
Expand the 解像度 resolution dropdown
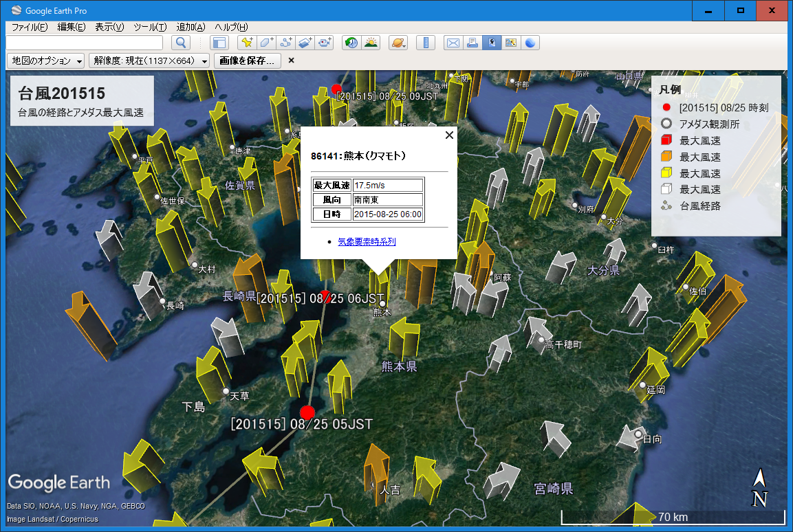point(149,60)
